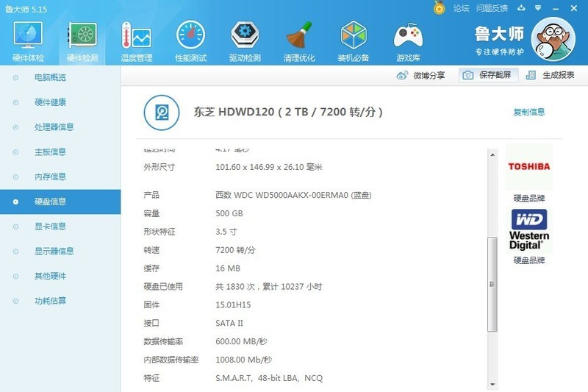Click the 15.01H15 firmware value
Image resolution: width=588 pixels, height=392 pixels.
[233, 305]
